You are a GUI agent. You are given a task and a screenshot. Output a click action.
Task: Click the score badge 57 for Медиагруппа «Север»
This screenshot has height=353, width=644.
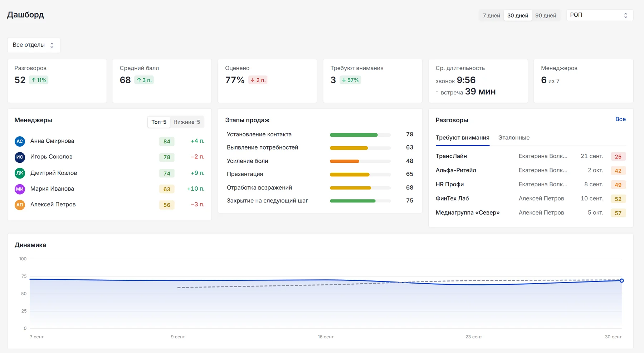(x=618, y=213)
